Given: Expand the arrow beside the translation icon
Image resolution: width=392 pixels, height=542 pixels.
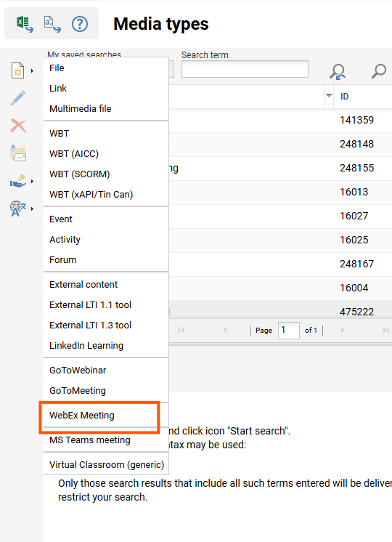Looking at the screenshot, I should [32, 209].
